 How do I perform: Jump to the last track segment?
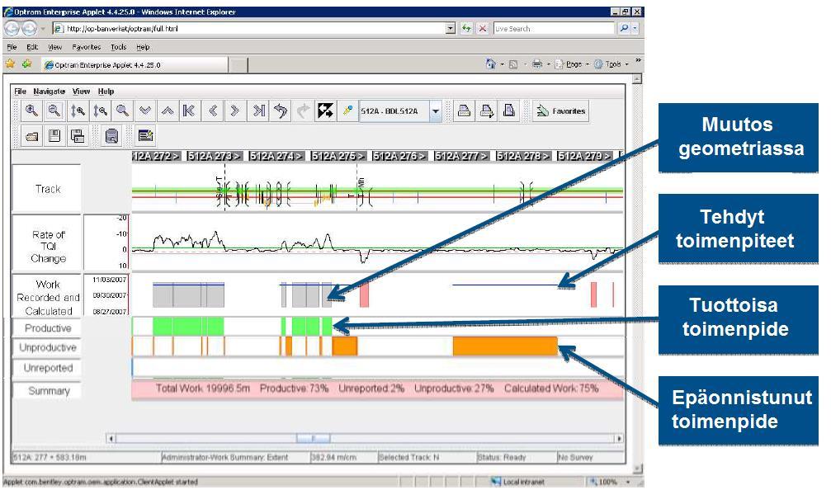pyautogui.click(x=258, y=111)
